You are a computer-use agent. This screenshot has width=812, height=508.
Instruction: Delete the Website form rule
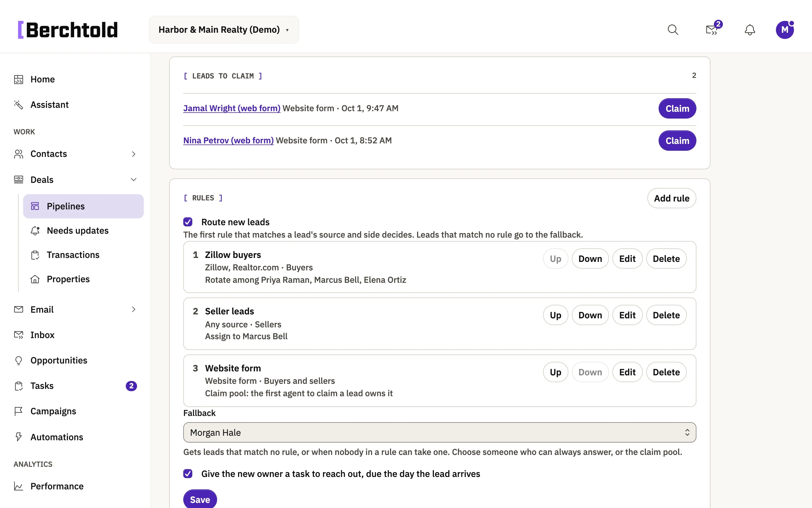666,372
